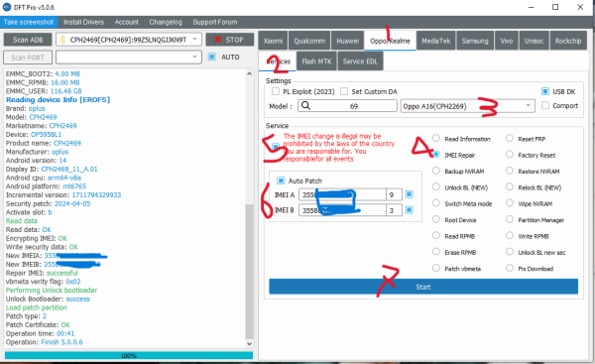The height and width of the screenshot is (364, 595).
Task: Select Unlock BL new sec option
Action: point(510,252)
